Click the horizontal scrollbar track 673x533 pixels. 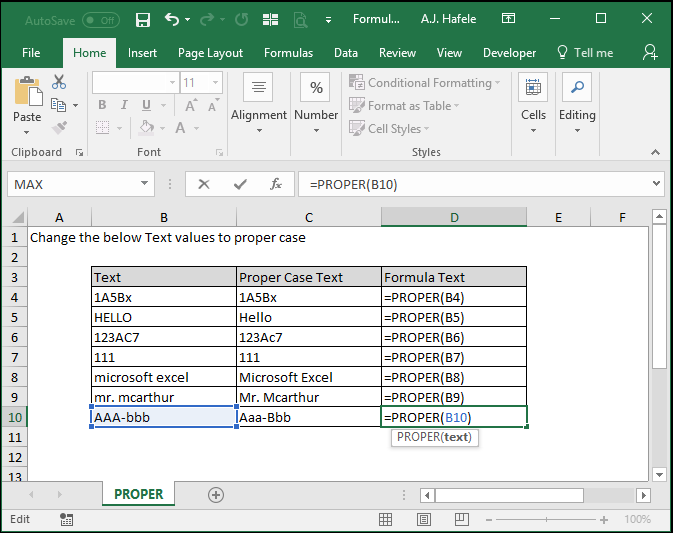(x=609, y=495)
